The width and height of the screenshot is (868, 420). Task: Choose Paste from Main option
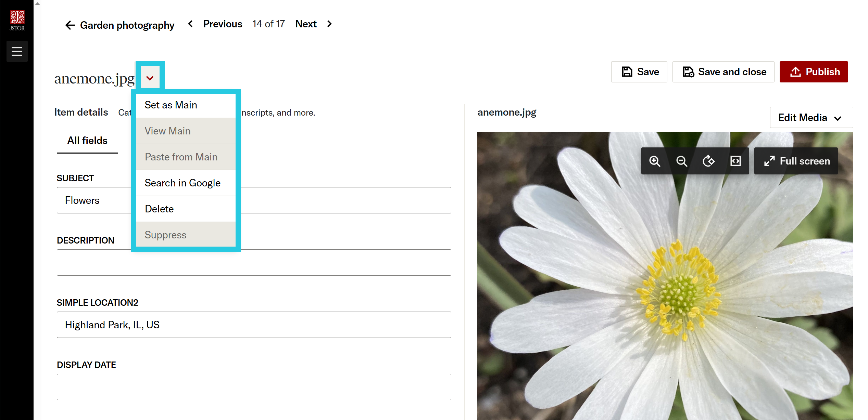186,157
